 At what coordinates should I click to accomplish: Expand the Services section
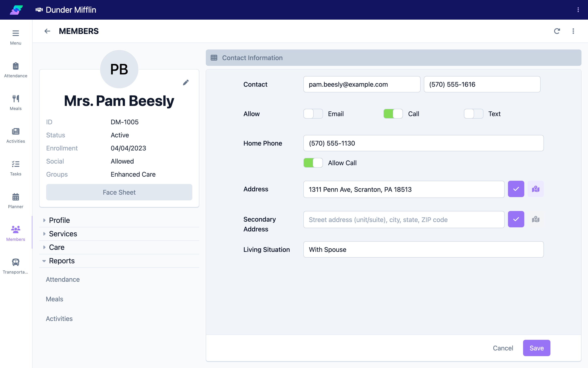pyautogui.click(x=119, y=234)
